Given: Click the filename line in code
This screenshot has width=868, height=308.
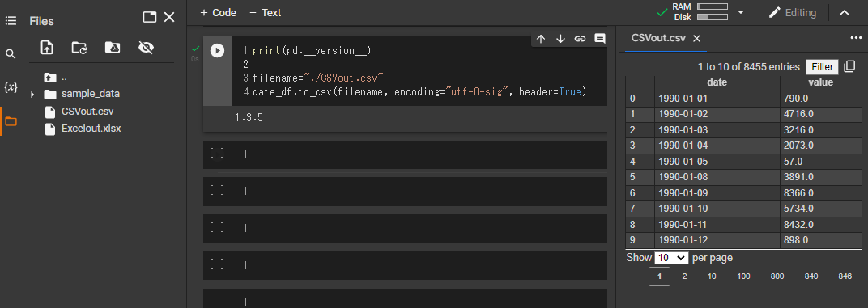Looking at the screenshot, I should (x=318, y=78).
